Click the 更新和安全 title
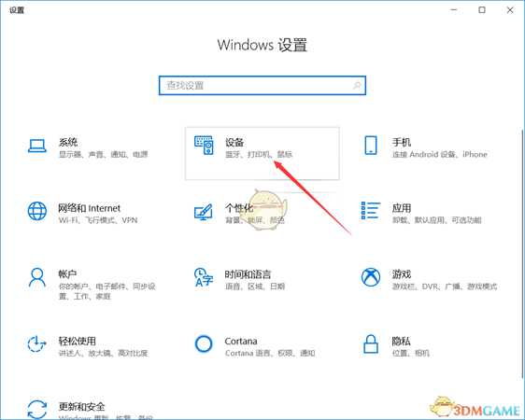 (81, 406)
